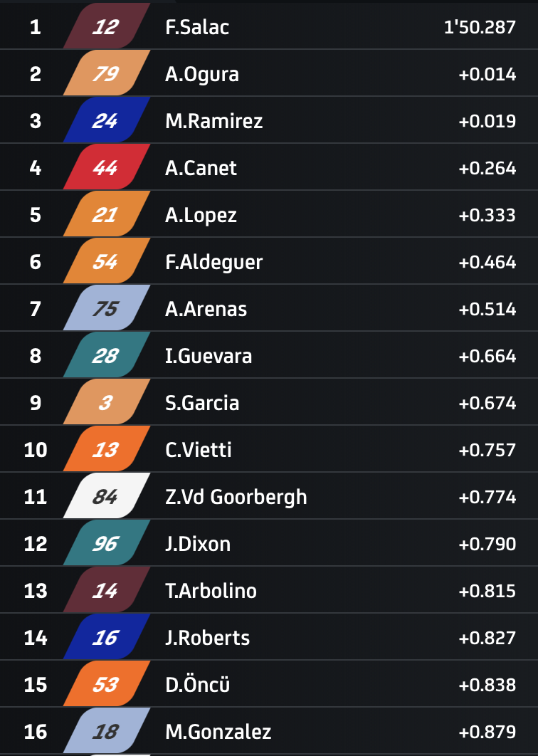Click the fastest lap time 1'50.287

point(479,28)
